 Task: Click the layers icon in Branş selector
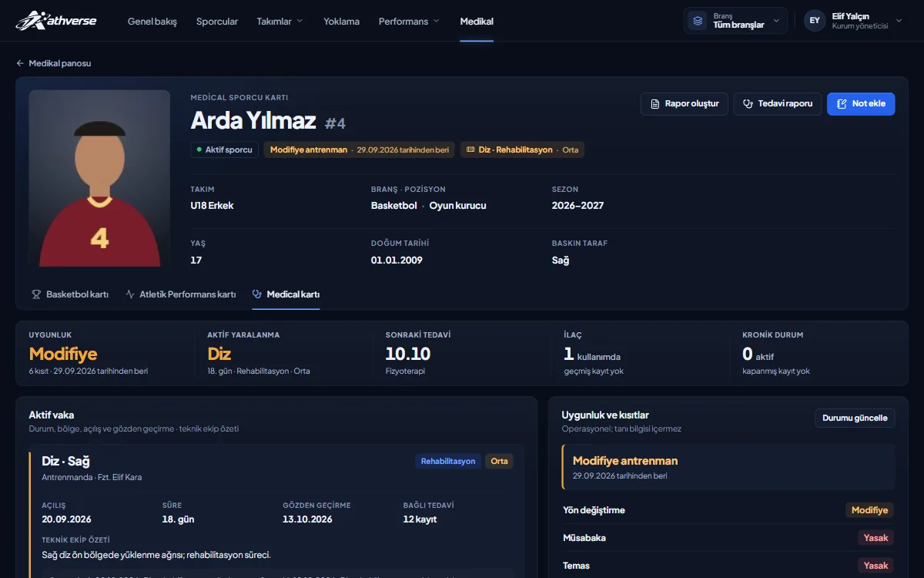pos(698,21)
